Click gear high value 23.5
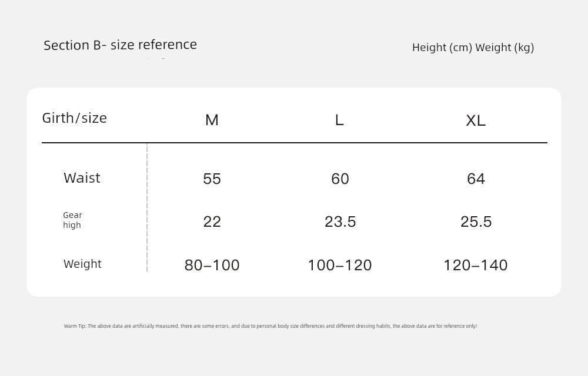 (x=340, y=221)
